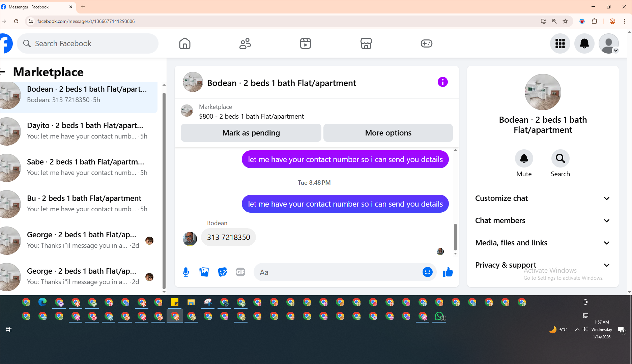The width and height of the screenshot is (632, 364).
Task: Open the Bu 2 beds conversation
Action: click(79, 204)
